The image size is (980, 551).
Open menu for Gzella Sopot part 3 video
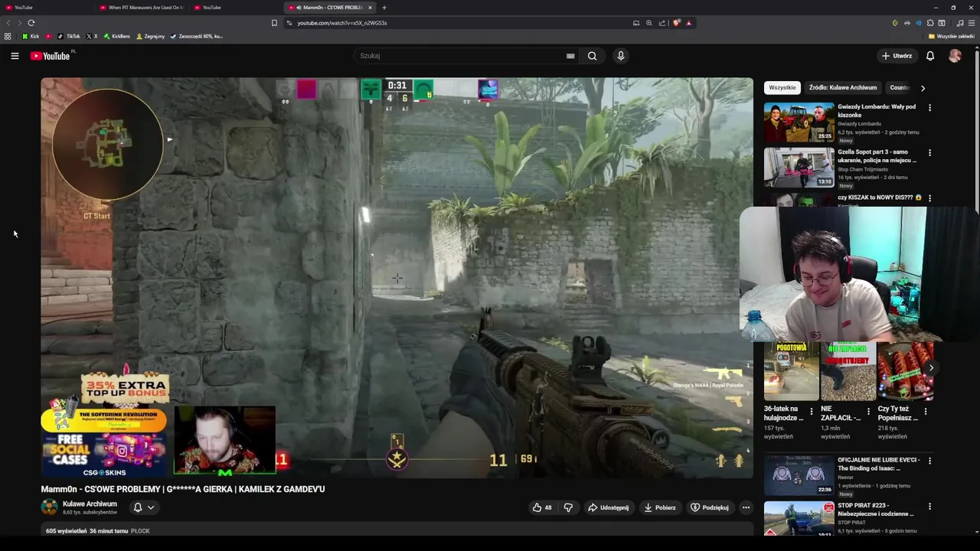929,152
